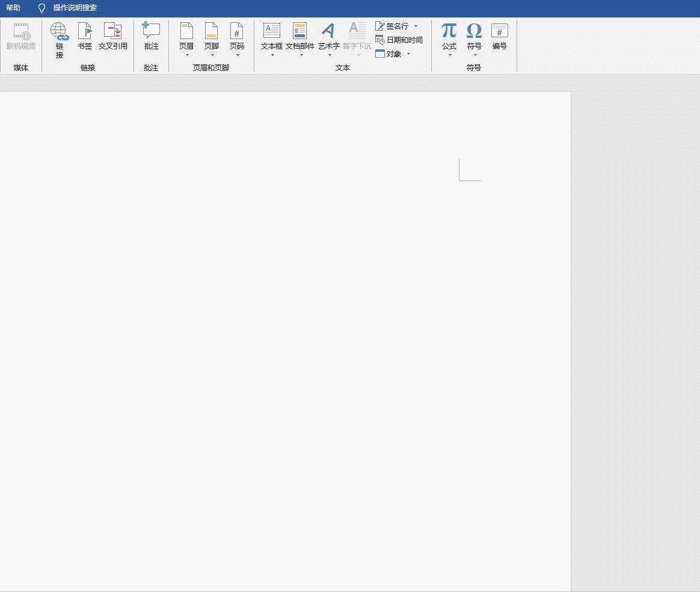Screen dimensions: 700x592
Task: Expand the 对象 dropdown arrow
Action: (408, 54)
